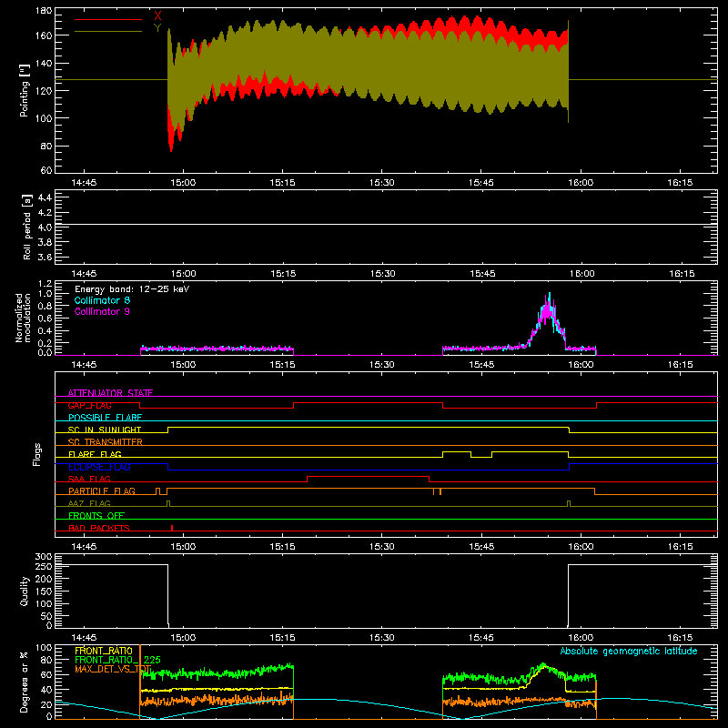Click the Normalized modulation axis title
The width and height of the screenshot is (728, 728).
pyautogui.click(x=23, y=318)
